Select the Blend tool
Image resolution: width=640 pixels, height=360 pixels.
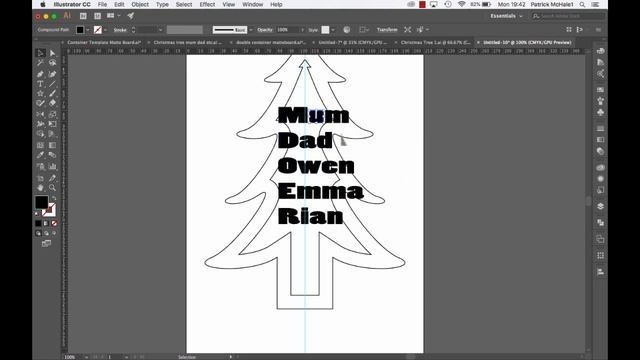pyautogui.click(x=52, y=155)
